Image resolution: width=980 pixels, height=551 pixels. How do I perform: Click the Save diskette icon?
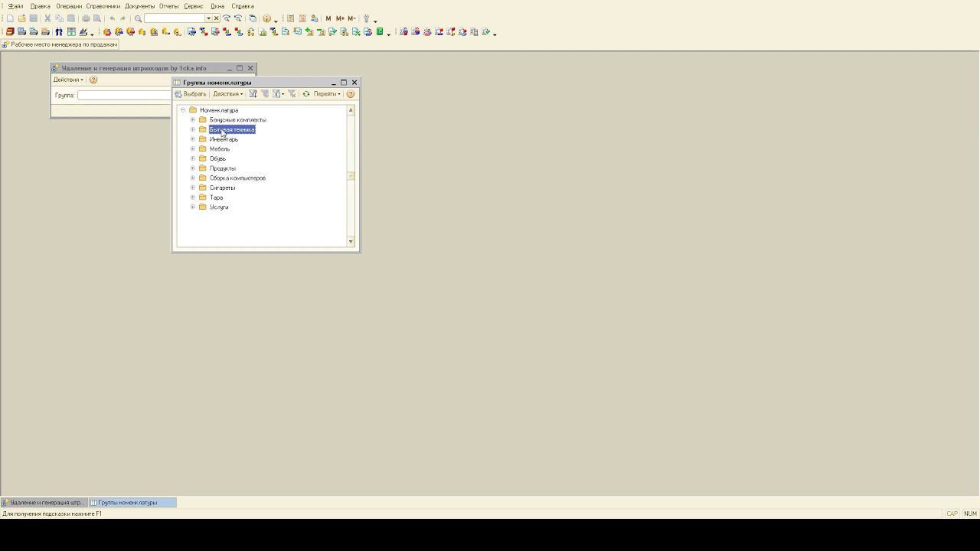coord(34,18)
